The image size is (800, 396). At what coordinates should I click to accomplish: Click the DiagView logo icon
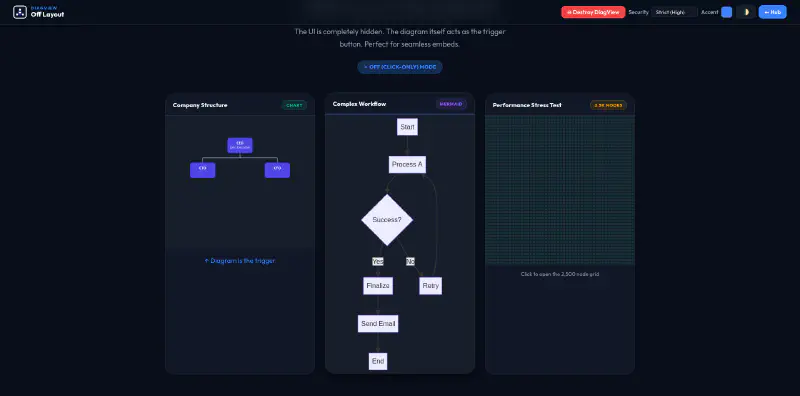pos(20,12)
